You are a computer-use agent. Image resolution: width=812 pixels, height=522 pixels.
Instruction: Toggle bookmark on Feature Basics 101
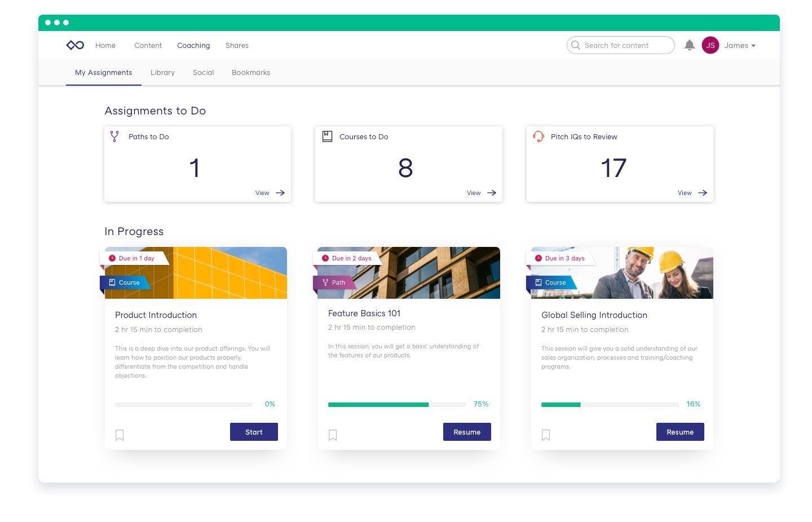click(333, 435)
